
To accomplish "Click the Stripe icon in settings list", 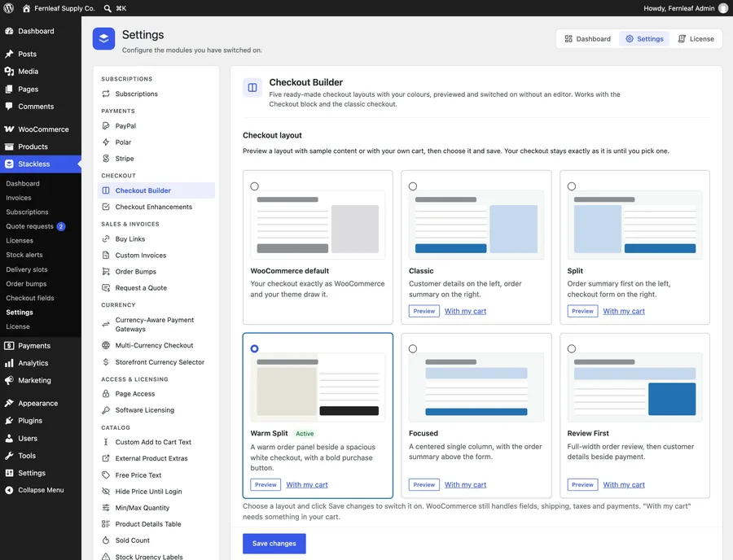I will tap(106, 159).
